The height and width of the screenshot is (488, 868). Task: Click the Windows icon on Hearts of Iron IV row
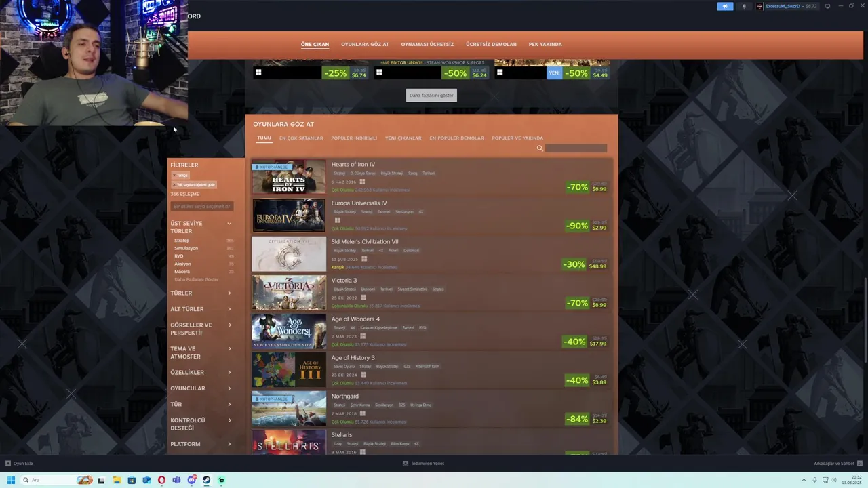pyautogui.click(x=362, y=182)
